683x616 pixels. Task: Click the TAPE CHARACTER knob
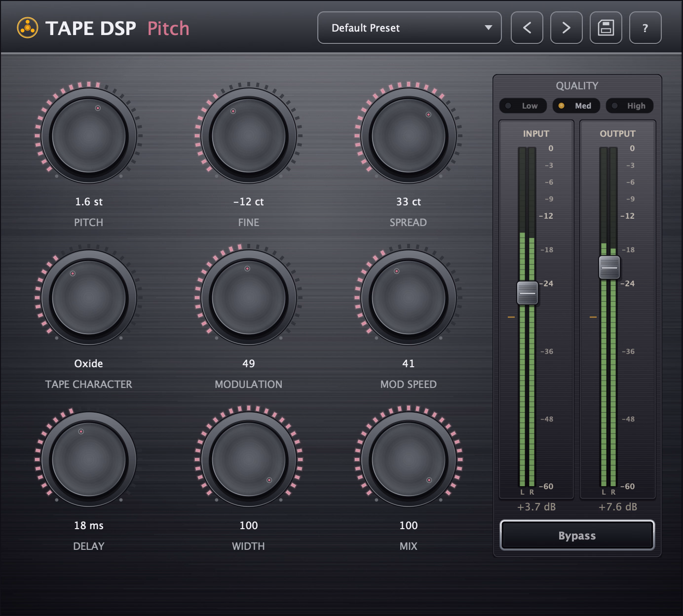pos(89,298)
